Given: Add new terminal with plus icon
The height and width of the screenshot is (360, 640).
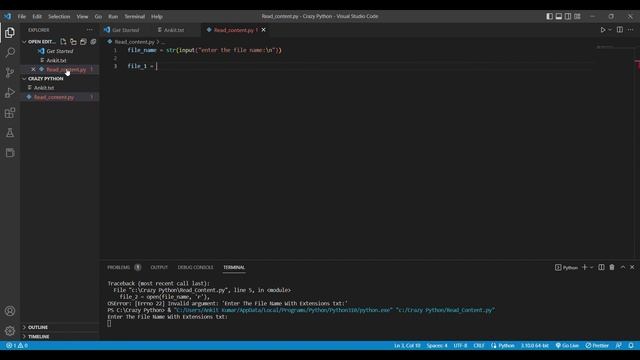Looking at the screenshot, I should click(x=584, y=267).
